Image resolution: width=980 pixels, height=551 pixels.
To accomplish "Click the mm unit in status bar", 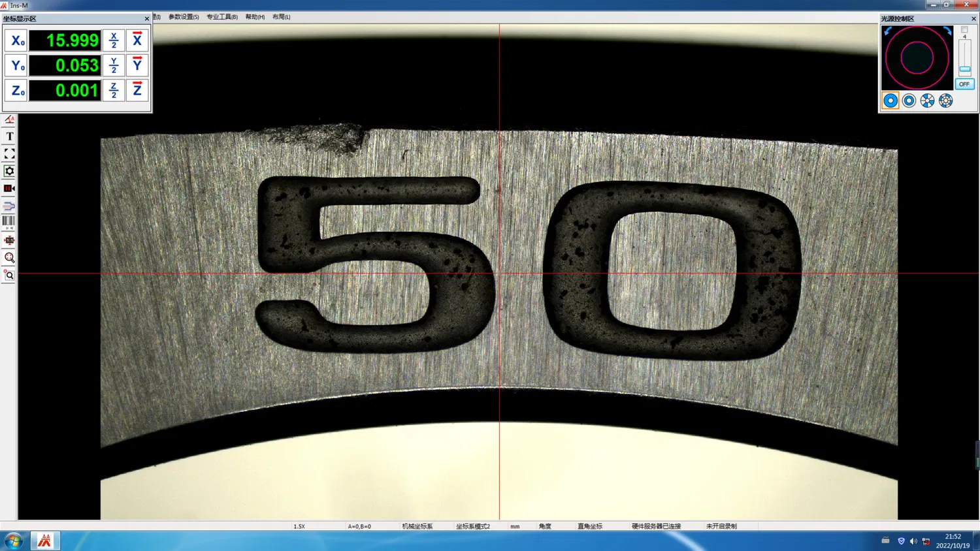I will coord(515,526).
